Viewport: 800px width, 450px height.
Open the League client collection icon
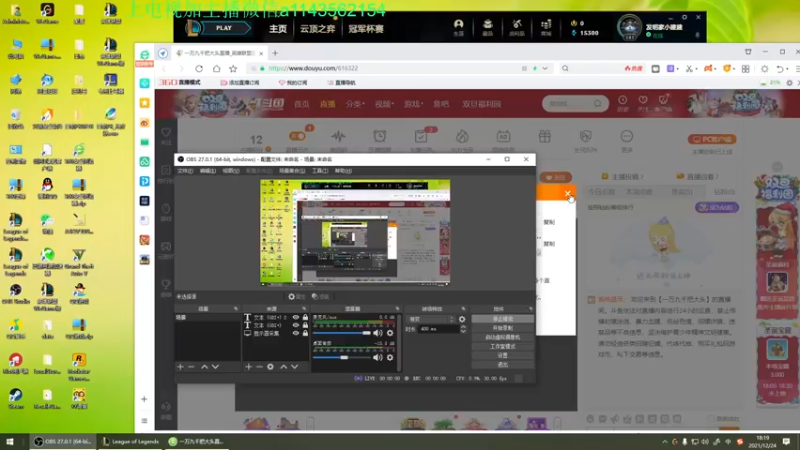coord(488,27)
